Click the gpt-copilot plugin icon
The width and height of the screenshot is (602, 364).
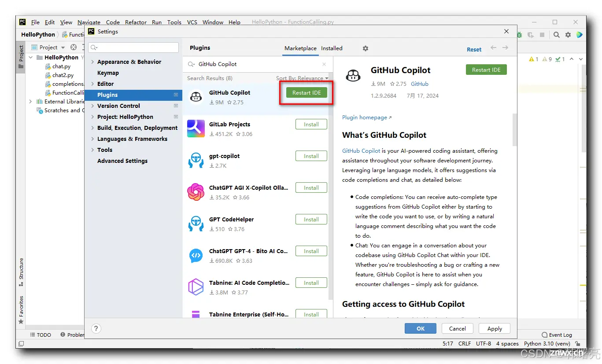coord(196,160)
